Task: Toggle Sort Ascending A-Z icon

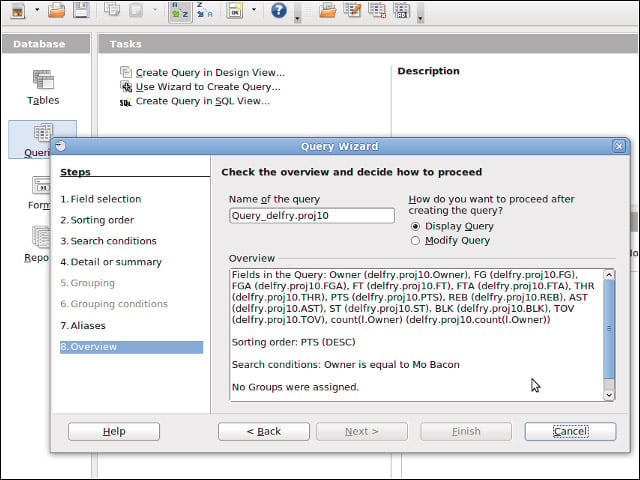Action: coord(180,11)
